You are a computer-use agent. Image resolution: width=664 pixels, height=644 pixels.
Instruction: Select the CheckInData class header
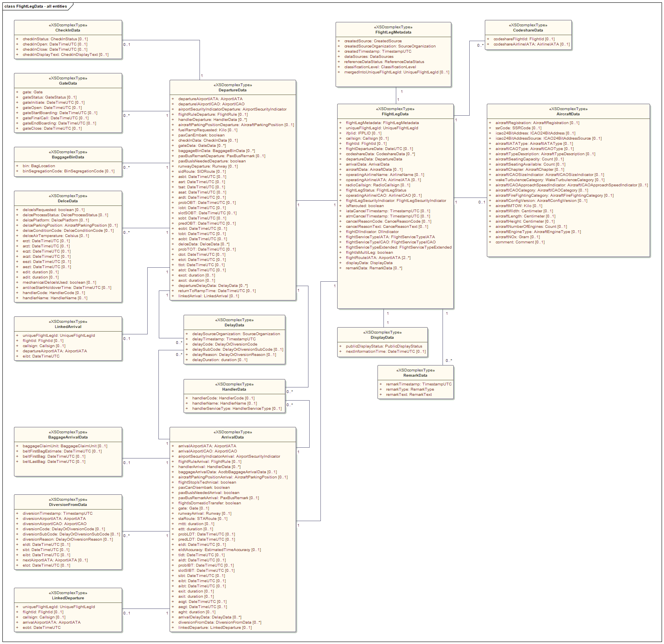(68, 30)
